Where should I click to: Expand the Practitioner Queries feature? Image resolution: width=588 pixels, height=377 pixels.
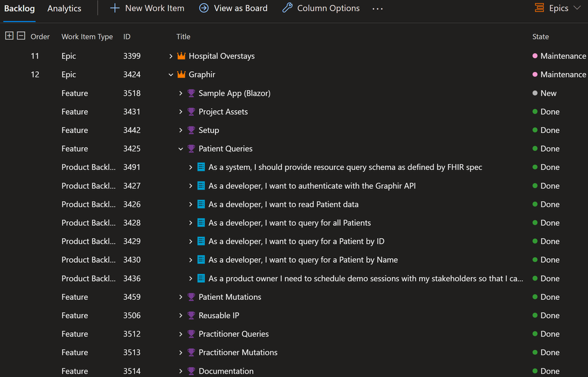click(180, 333)
